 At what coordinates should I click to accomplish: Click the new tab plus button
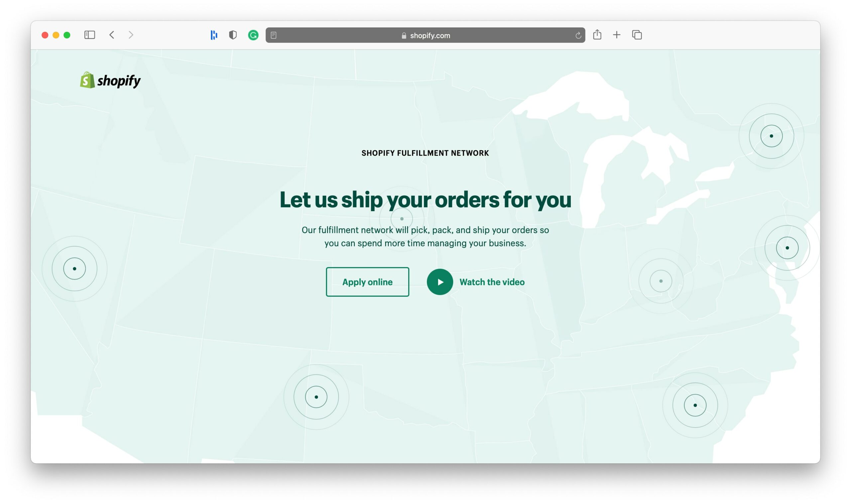coord(617,34)
